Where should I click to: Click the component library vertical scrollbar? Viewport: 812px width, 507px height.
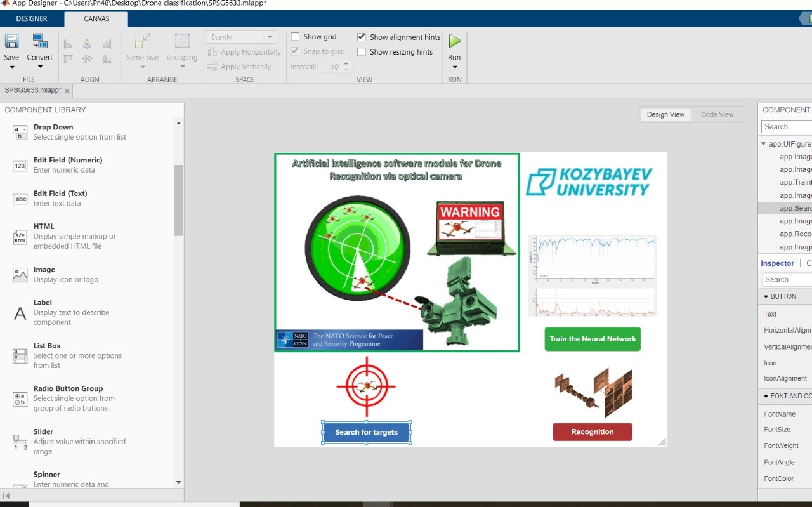click(x=178, y=200)
